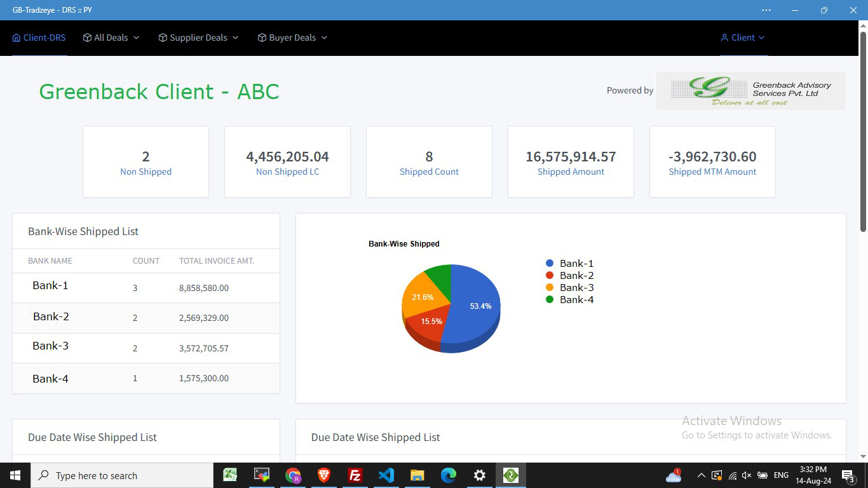Expand the All Deals menu
The height and width of the screenshot is (488, 868).
pos(111,37)
